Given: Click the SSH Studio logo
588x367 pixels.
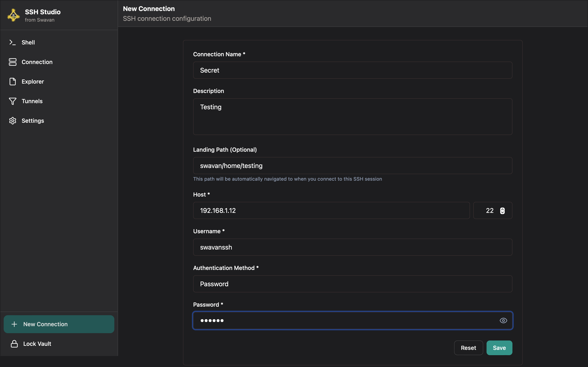Looking at the screenshot, I should (13, 15).
